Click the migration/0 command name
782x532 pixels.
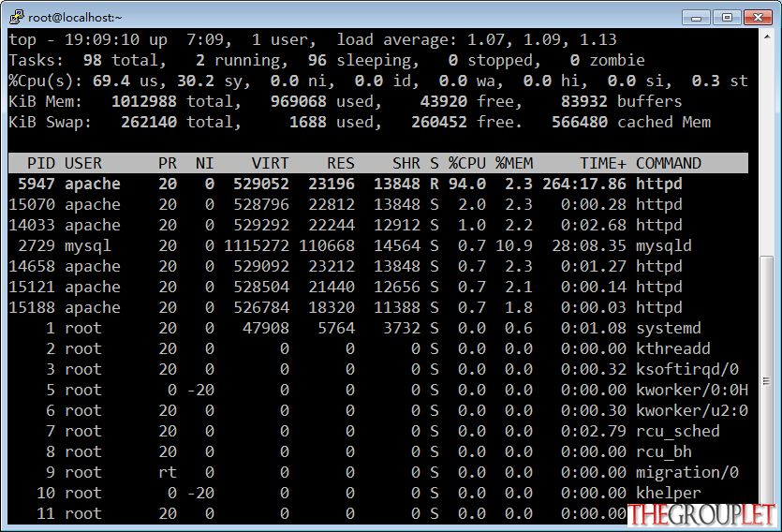tap(687, 472)
